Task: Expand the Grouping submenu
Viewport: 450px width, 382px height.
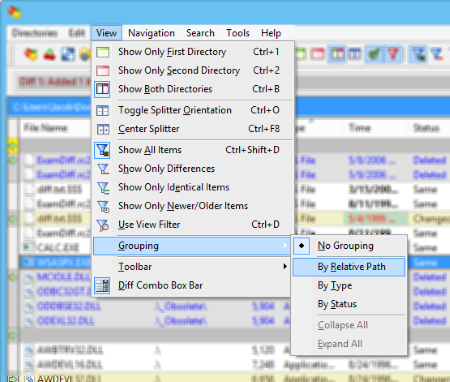Action: [191, 246]
